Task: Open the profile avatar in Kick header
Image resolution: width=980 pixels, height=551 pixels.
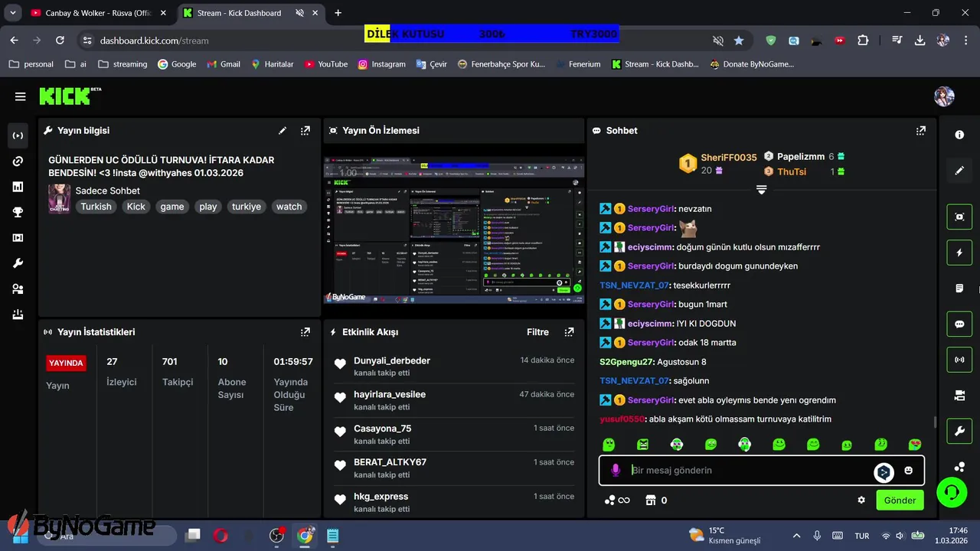Action: 944,96
